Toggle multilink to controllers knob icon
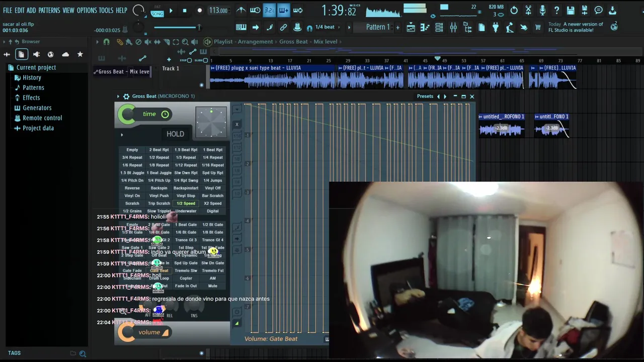This screenshot has width=644, height=362. coord(297,27)
